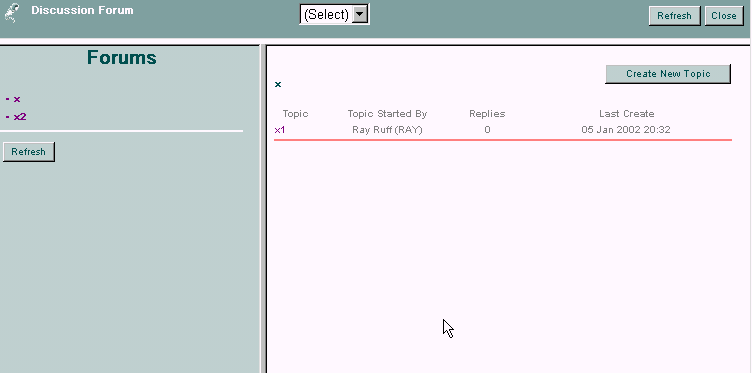The width and height of the screenshot is (752, 373).
Task: Click Refresh button under Forums list
Action: point(29,152)
